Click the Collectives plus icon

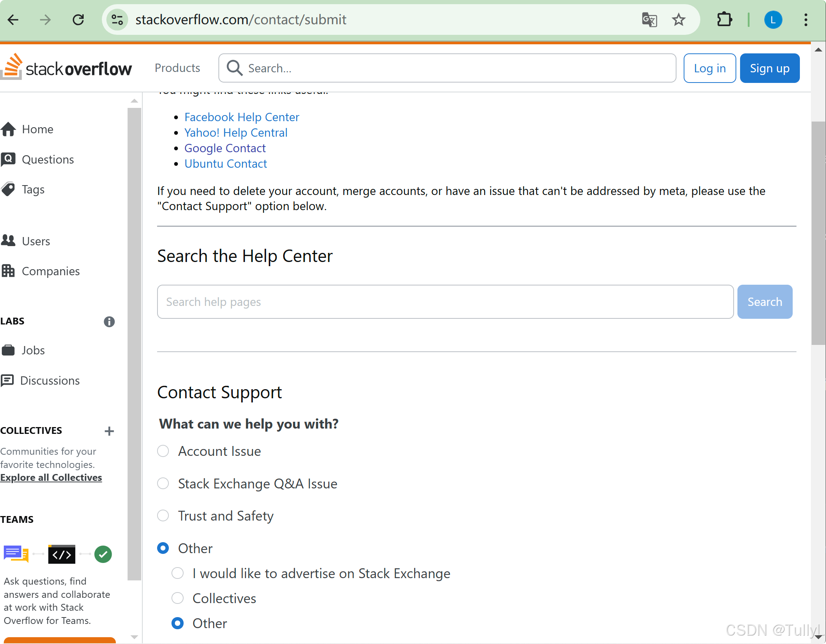pos(109,431)
